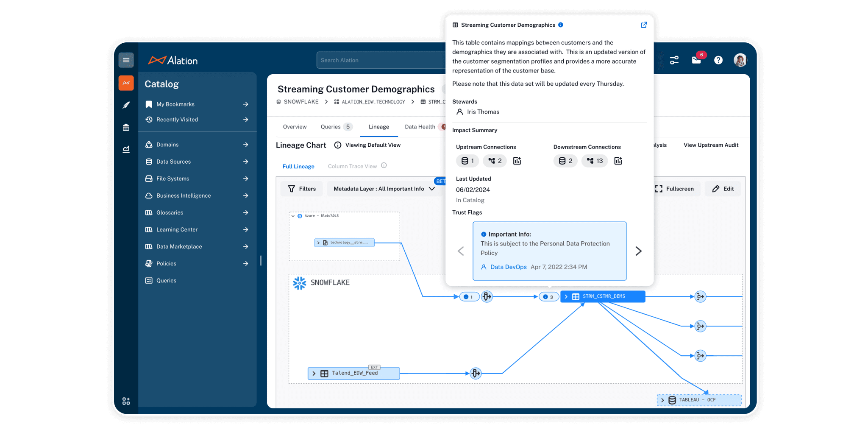The image size is (868, 427).
Task: Select the orange Alation catalog icon
Action: point(126,83)
